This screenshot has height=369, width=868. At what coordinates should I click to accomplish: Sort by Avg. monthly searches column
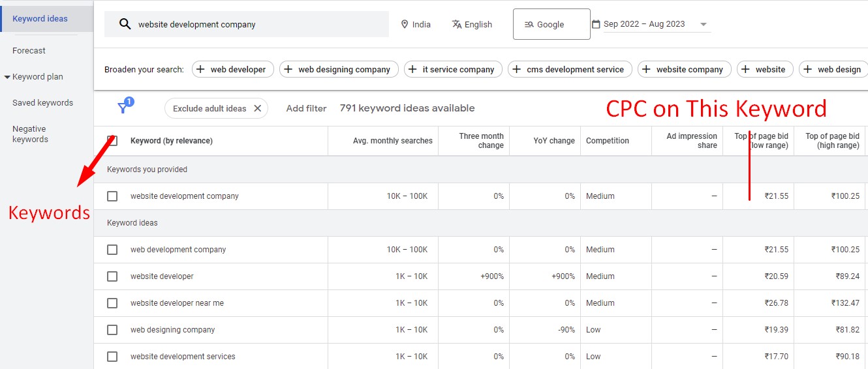[x=392, y=141]
